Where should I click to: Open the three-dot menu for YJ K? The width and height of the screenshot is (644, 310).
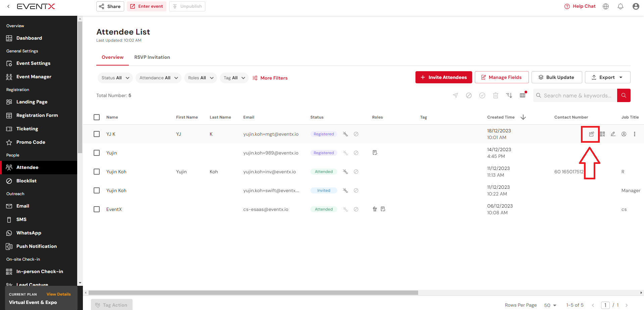click(x=635, y=134)
